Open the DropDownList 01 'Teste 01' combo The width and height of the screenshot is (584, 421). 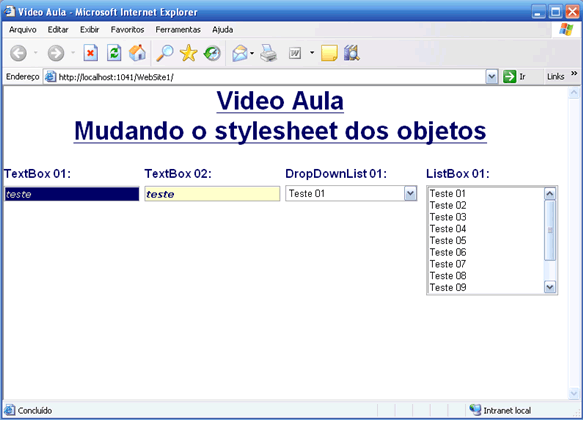point(351,194)
